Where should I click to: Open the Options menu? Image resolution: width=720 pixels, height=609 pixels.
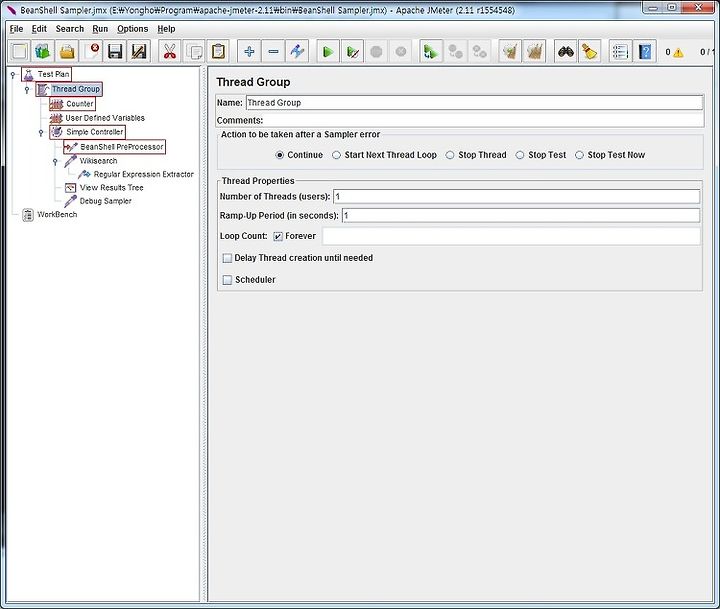point(133,29)
